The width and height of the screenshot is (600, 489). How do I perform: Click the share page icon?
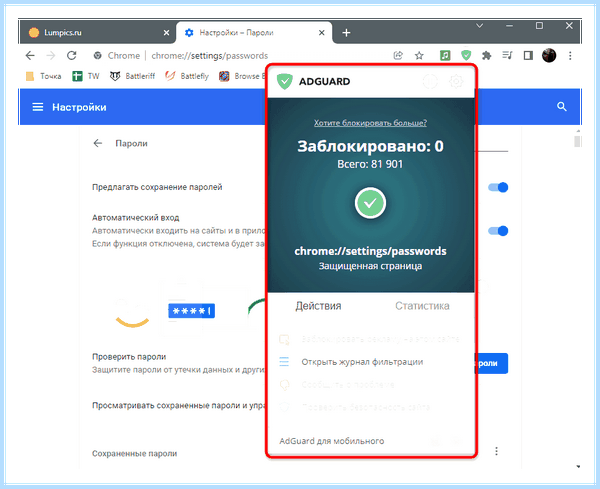398,55
